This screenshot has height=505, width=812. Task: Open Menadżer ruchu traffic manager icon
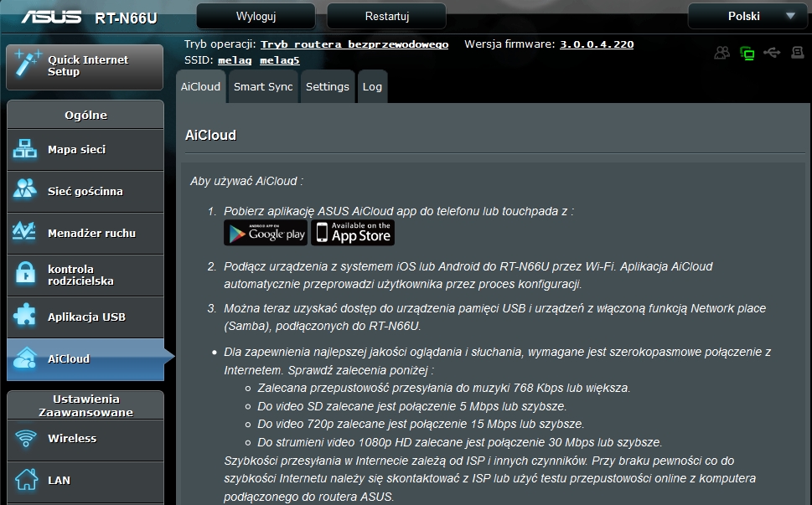[24, 232]
